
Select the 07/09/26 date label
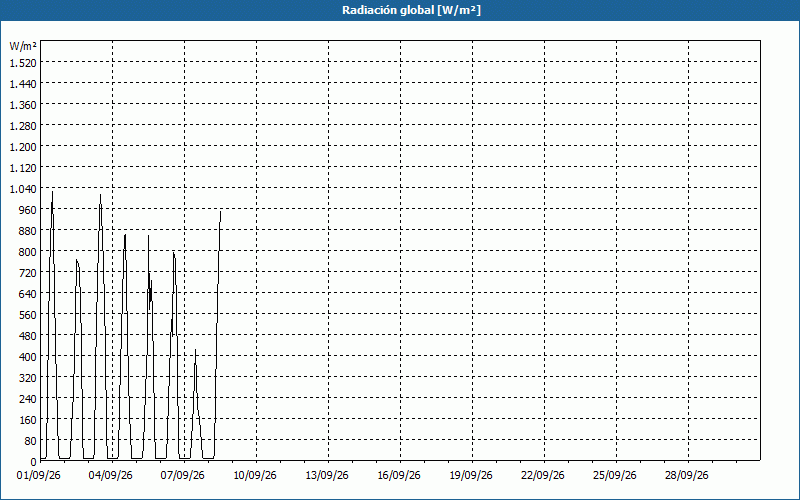click(183, 476)
